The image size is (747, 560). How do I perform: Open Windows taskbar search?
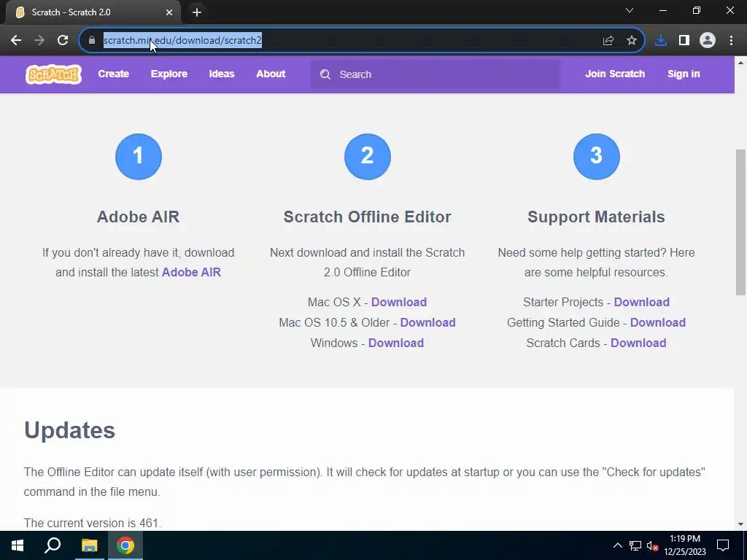tap(53, 545)
